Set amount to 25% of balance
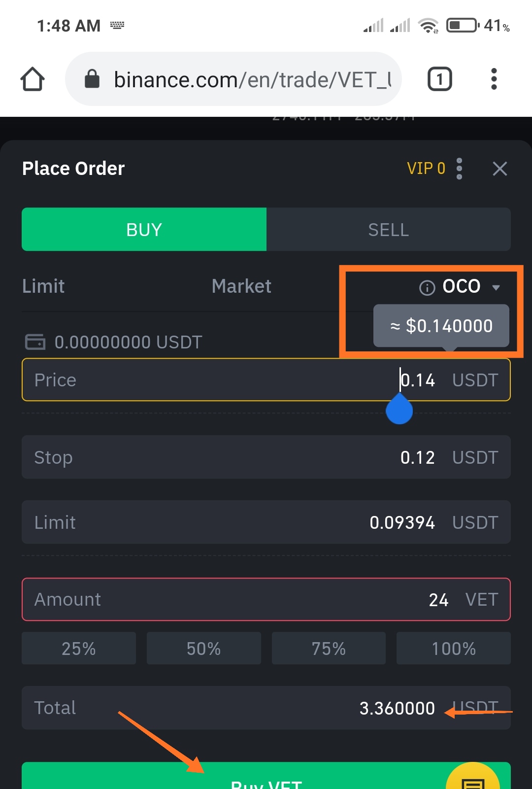 [x=79, y=648]
